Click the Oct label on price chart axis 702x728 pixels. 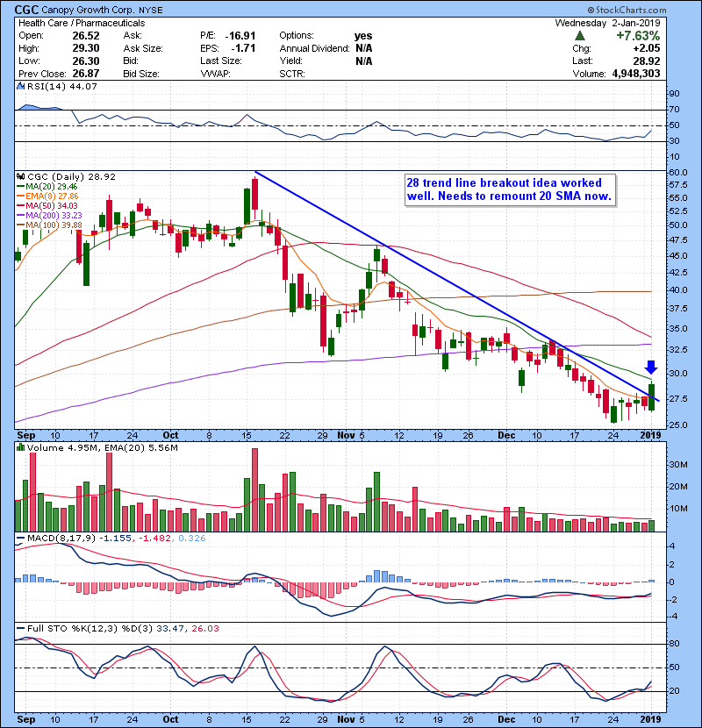point(170,436)
